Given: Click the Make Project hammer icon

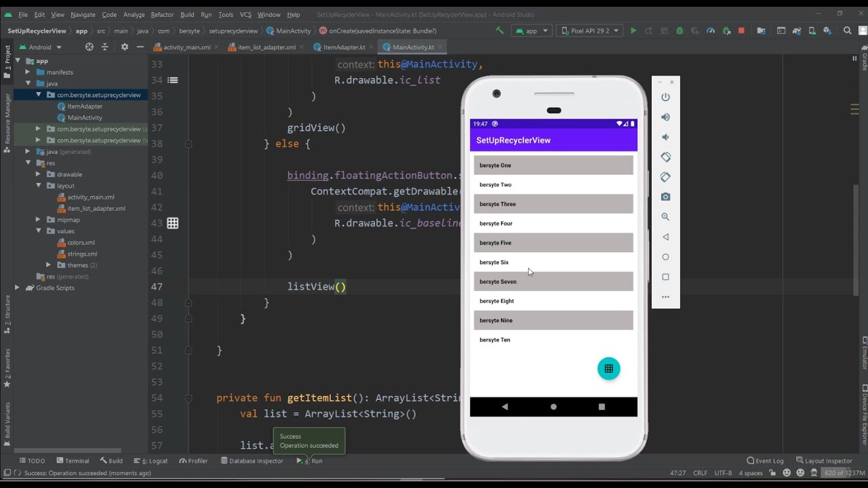Looking at the screenshot, I should pyautogui.click(x=500, y=30).
